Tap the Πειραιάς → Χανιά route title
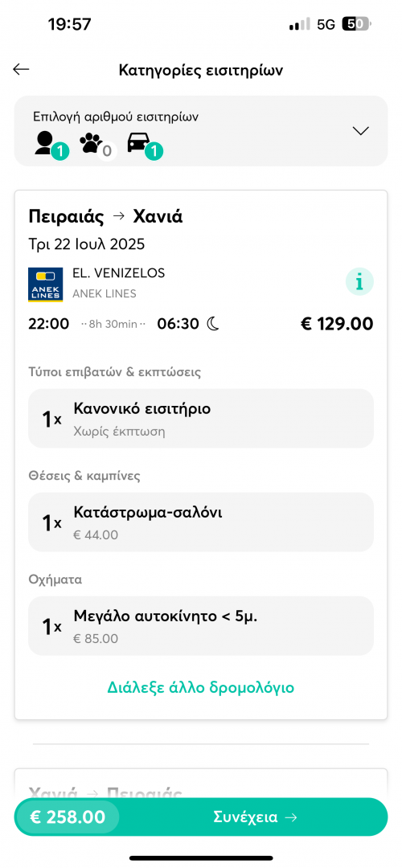402x868 pixels. coord(105,217)
